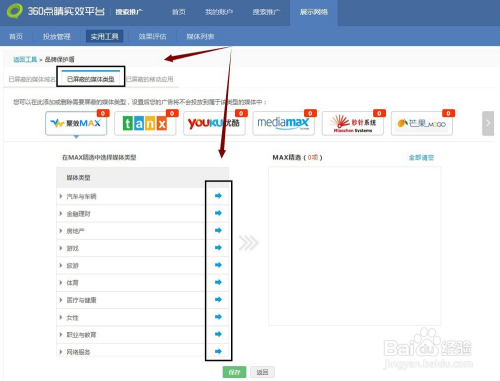Expand the 职业与教育 category
The width and height of the screenshot is (500, 381).
[61, 335]
